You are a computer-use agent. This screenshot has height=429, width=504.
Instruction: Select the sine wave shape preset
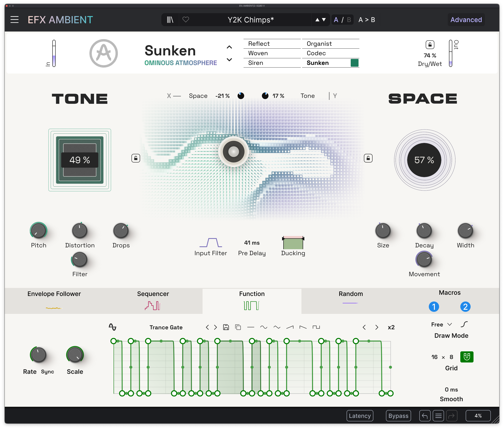[264, 327]
